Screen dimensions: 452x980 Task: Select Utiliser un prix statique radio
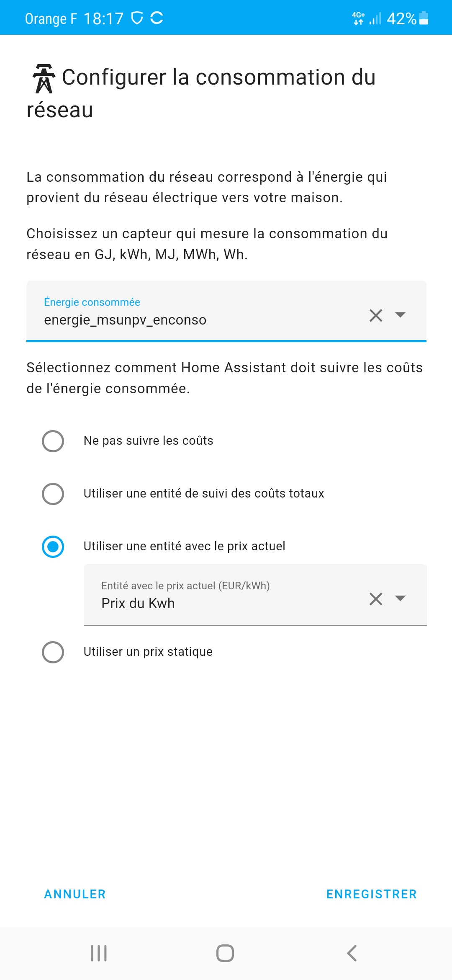pos(53,652)
